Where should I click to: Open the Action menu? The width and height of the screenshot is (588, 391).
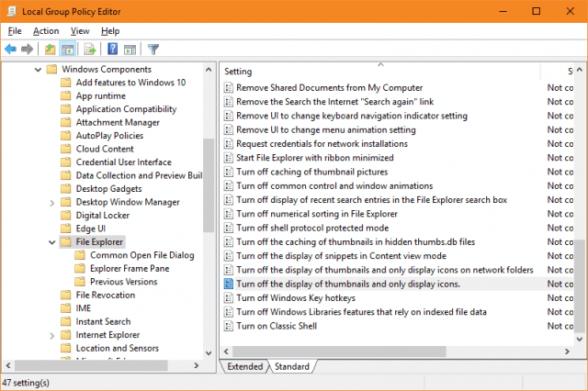pyautogui.click(x=46, y=31)
